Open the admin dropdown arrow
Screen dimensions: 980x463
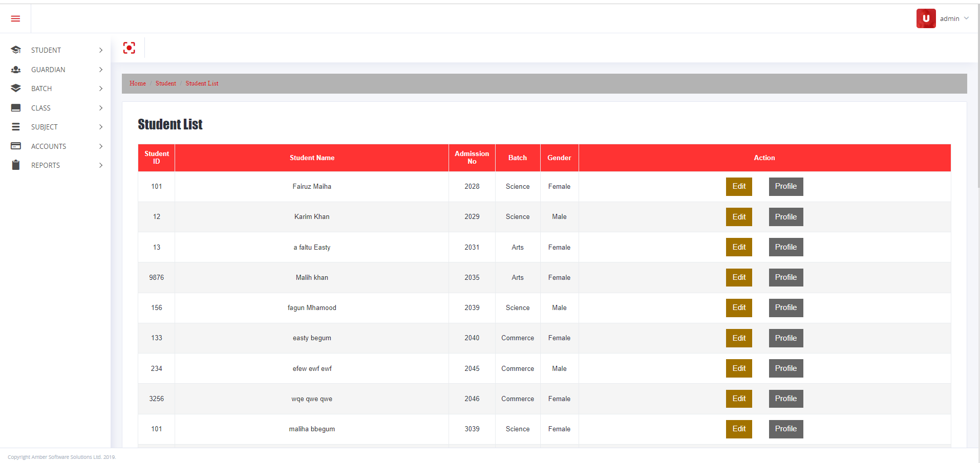tap(967, 18)
